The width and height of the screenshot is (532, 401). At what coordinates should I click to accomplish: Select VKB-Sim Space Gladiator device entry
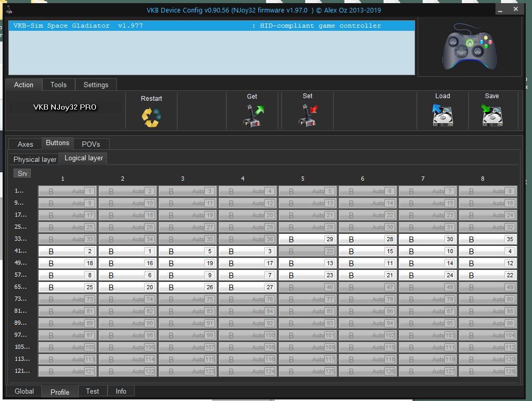211,26
